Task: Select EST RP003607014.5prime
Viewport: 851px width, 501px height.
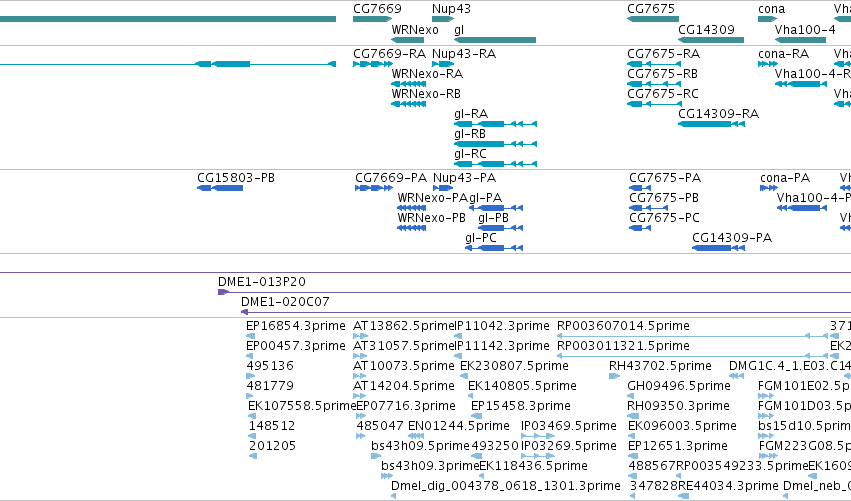Action: pos(623,326)
